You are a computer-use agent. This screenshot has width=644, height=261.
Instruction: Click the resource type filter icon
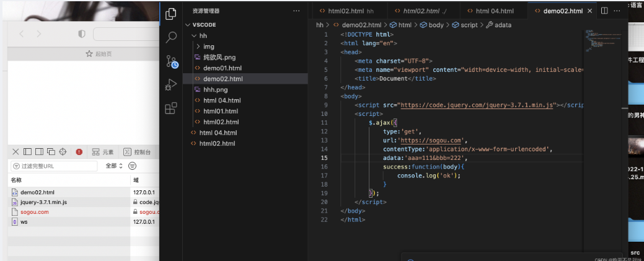tap(132, 166)
